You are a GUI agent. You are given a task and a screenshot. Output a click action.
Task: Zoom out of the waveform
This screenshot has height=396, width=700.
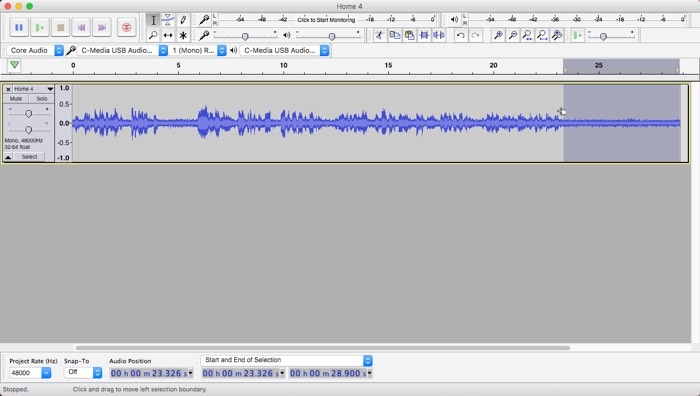pos(513,35)
